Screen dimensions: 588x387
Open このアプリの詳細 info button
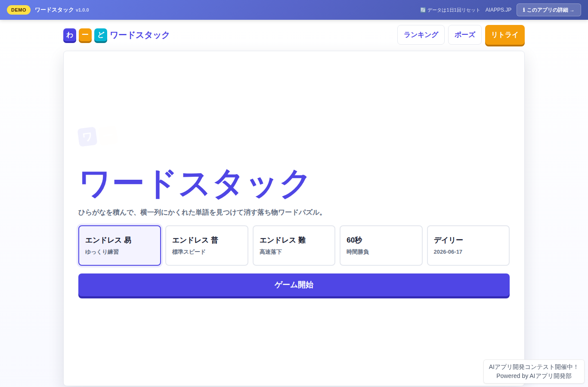click(x=549, y=10)
